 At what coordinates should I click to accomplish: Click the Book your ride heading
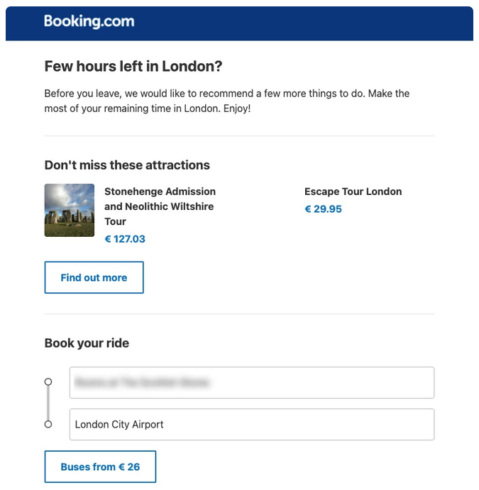coord(87,343)
